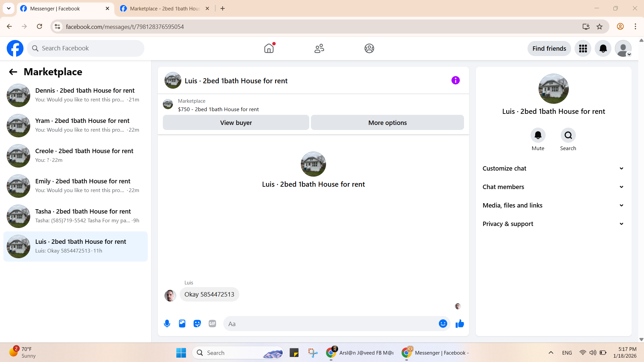This screenshot has width=644, height=362.
Task: Click the Find friends button
Action: click(x=549, y=48)
